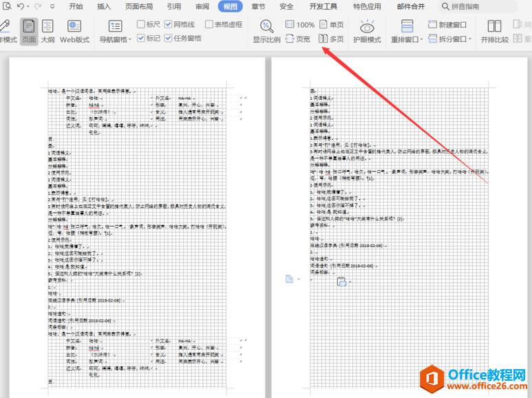Switch to writing mode with the pen icon
The width and height of the screenshot is (532, 398).
pyautogui.click(x=6, y=31)
